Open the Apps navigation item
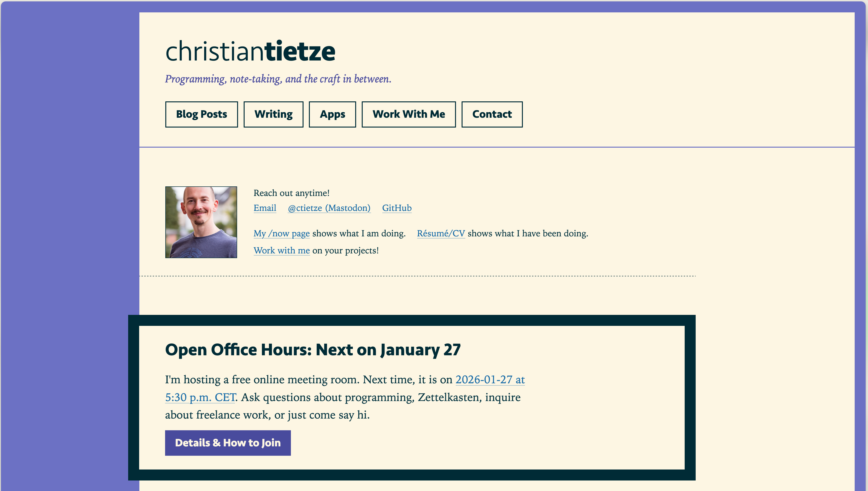 pyautogui.click(x=333, y=114)
